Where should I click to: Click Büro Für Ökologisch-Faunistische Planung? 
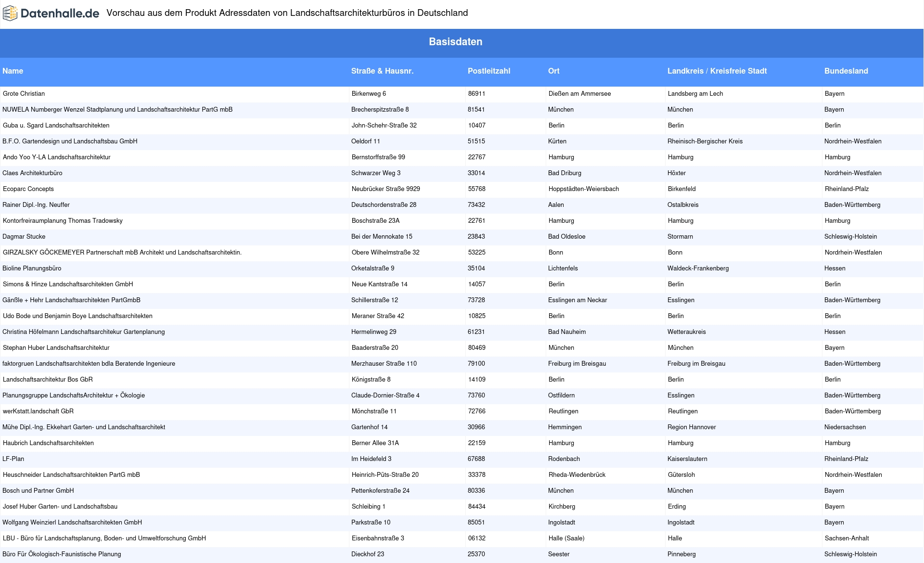(x=62, y=554)
